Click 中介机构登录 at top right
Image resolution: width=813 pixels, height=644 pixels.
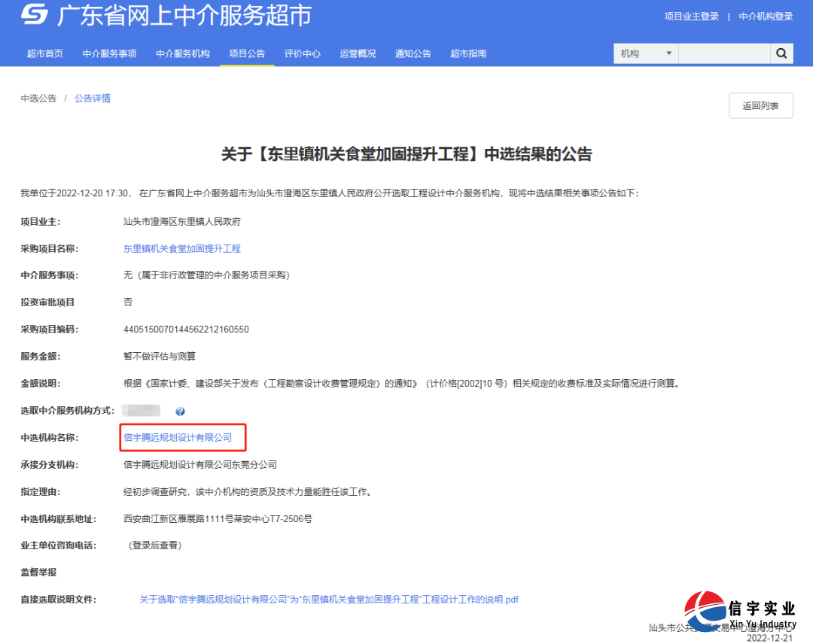coord(766,16)
